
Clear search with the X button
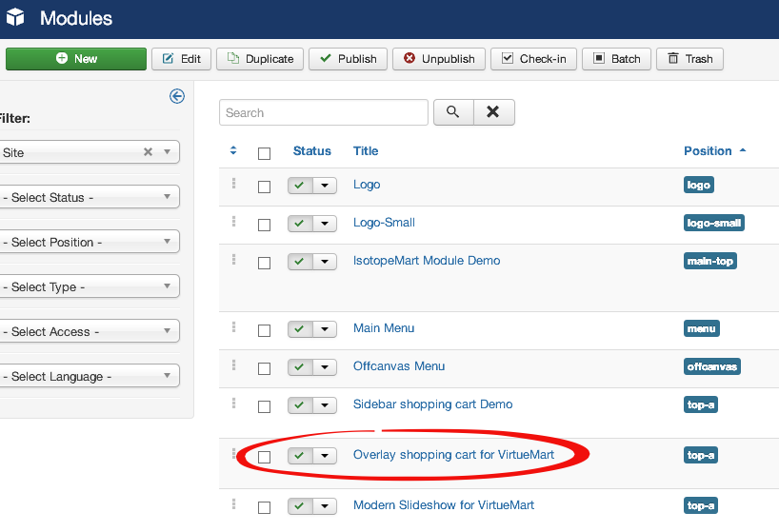[x=493, y=112]
